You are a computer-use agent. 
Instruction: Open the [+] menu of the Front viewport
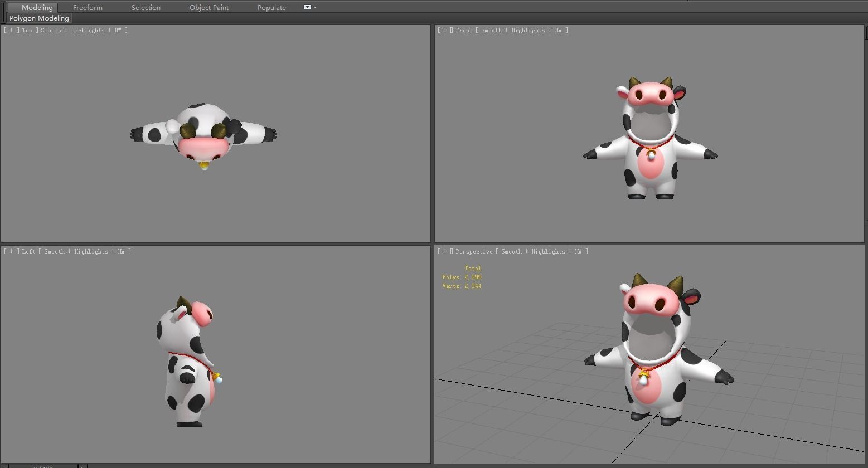(x=445, y=30)
